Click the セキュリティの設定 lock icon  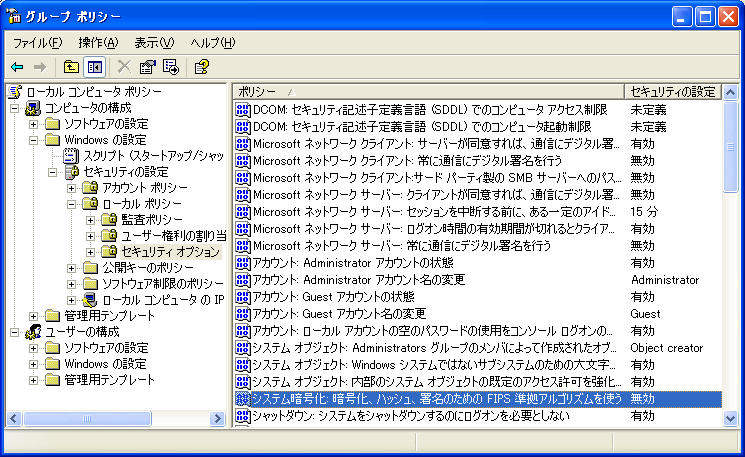(x=71, y=172)
